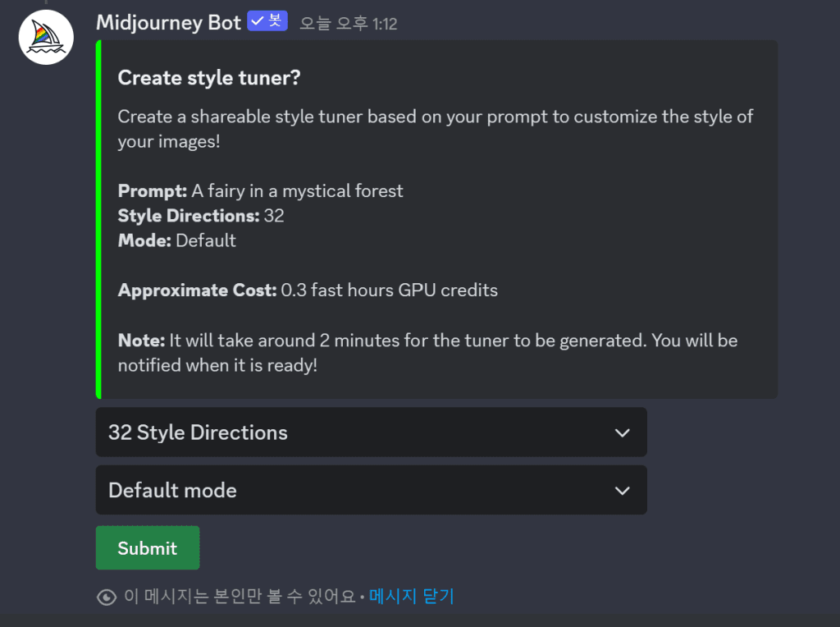Click the message timestamp 오늘 오후 1:12
840x627 pixels.
(x=348, y=24)
